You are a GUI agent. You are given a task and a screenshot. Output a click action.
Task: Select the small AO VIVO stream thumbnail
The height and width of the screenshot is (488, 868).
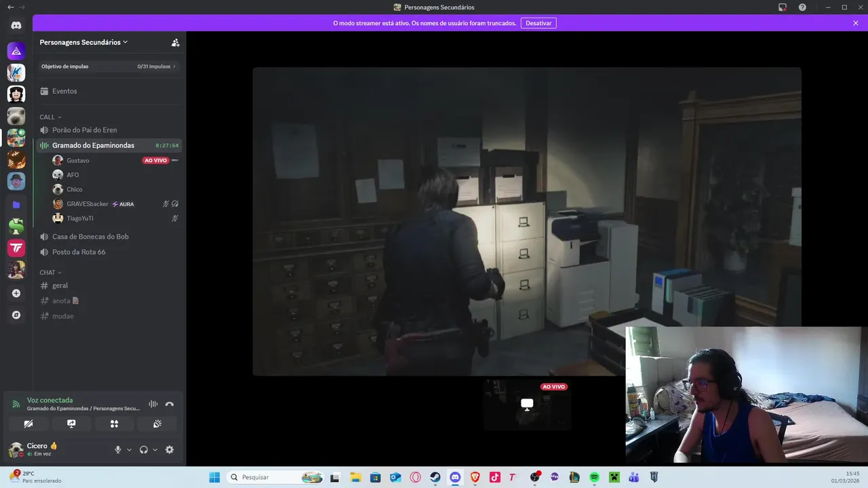527,405
